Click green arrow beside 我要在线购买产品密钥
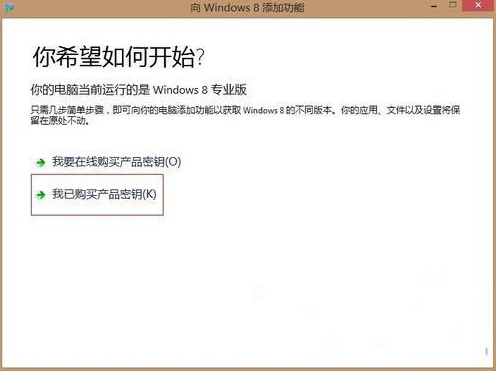The height and width of the screenshot is (372, 496). click(x=41, y=163)
